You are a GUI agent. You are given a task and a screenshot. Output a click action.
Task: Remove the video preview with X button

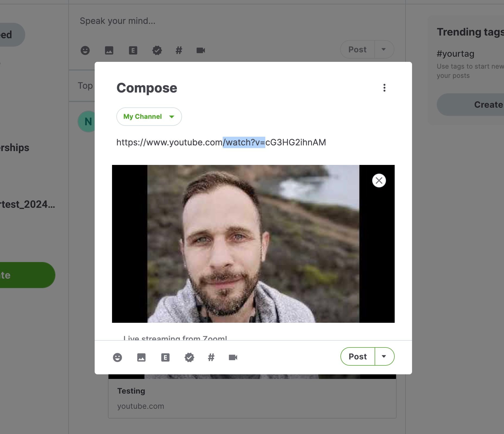379,180
